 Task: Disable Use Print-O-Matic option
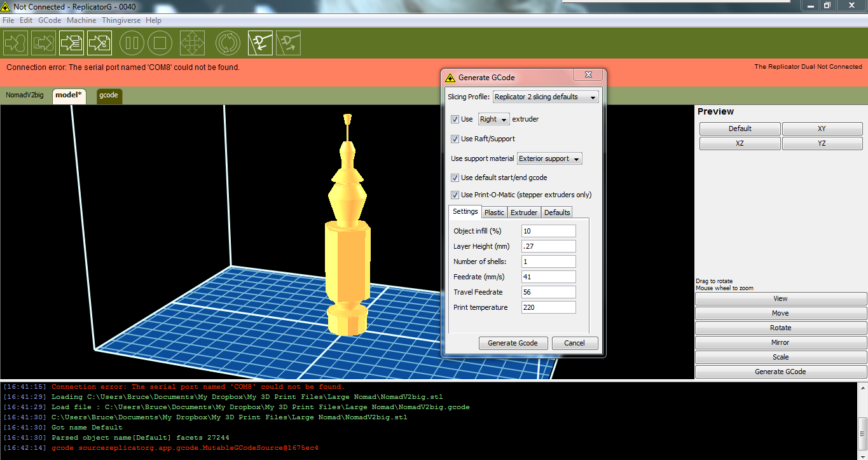pyautogui.click(x=455, y=195)
